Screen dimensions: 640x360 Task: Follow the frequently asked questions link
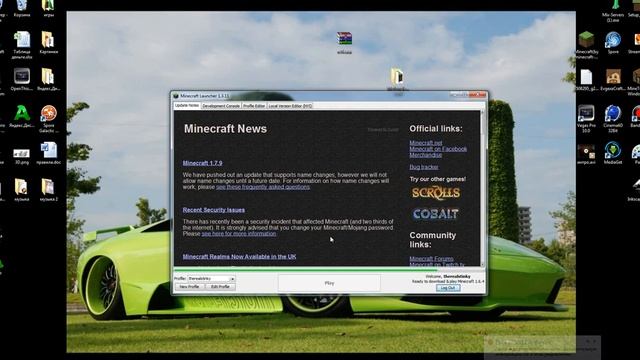pyautogui.click(x=263, y=187)
